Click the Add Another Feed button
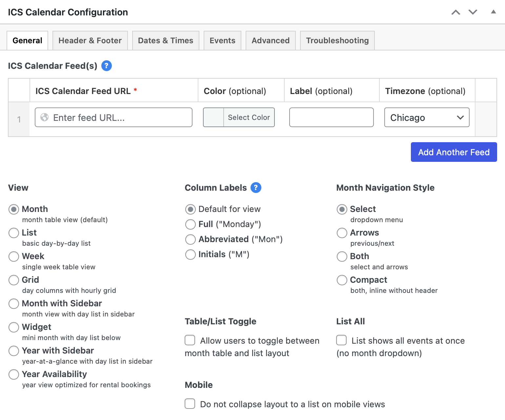 (454, 152)
